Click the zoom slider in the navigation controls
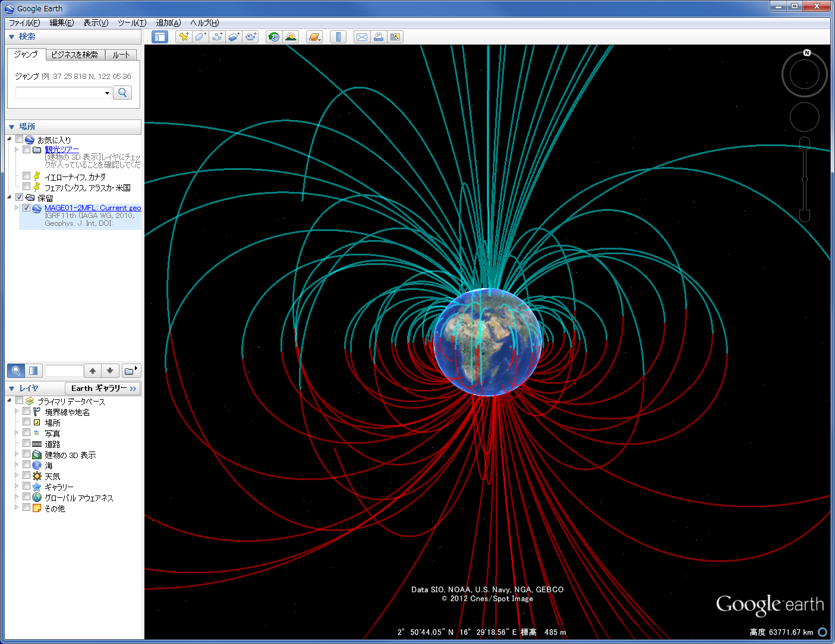 [x=804, y=179]
